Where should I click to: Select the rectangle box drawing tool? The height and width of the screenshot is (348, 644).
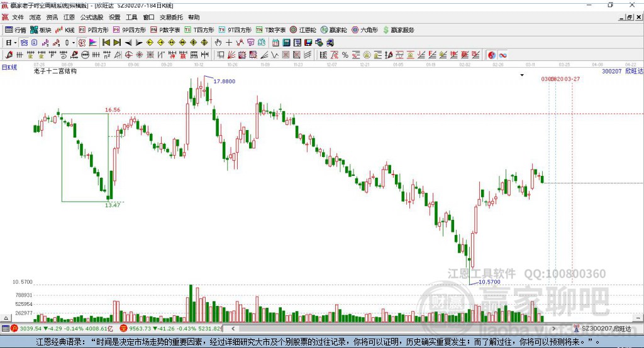[x=220, y=55]
